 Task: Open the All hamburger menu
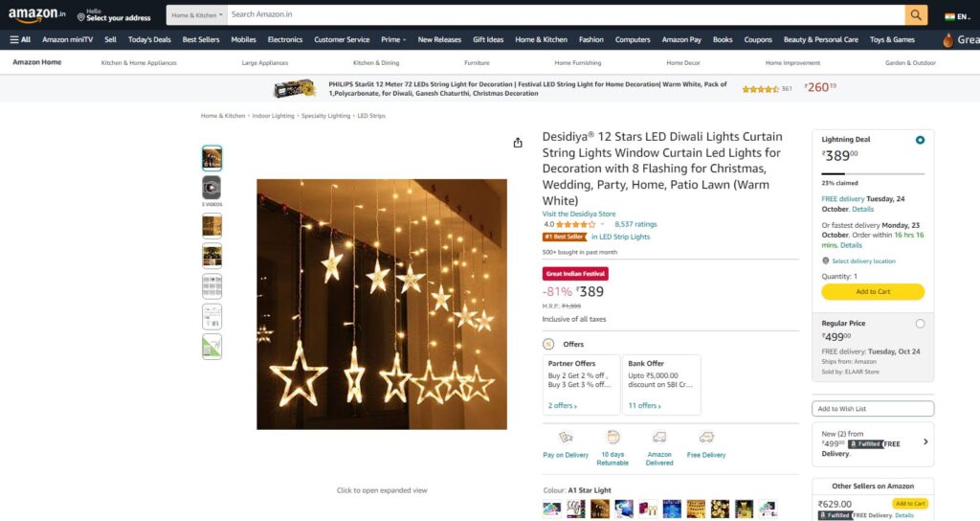coord(20,39)
